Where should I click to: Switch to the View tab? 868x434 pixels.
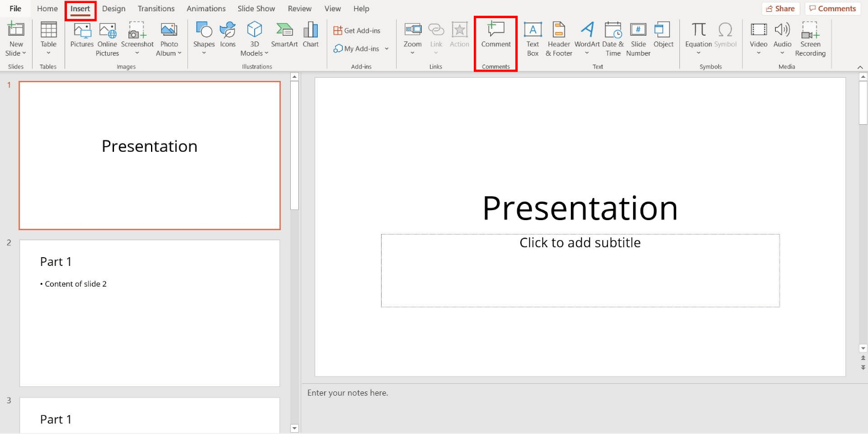(x=333, y=9)
